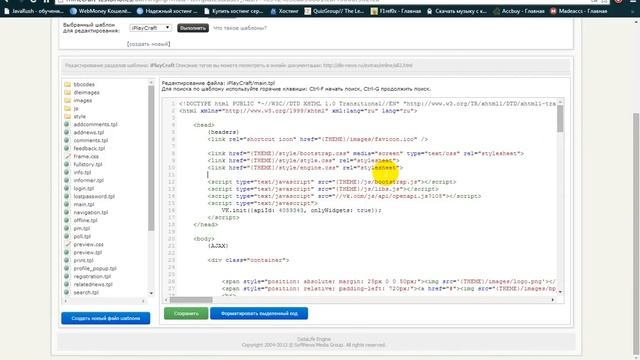
Task: Select lostpassword.tpl in file list
Action: (x=94, y=196)
